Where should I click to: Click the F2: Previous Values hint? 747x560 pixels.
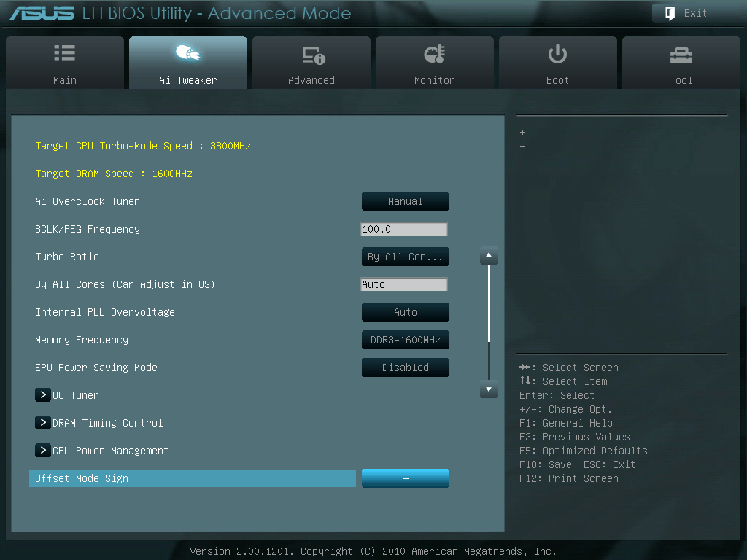[575, 437]
